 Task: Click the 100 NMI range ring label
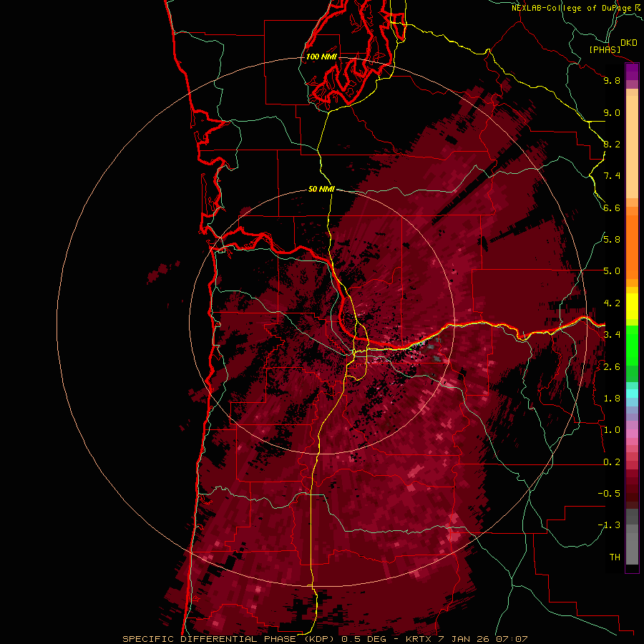click(x=321, y=57)
